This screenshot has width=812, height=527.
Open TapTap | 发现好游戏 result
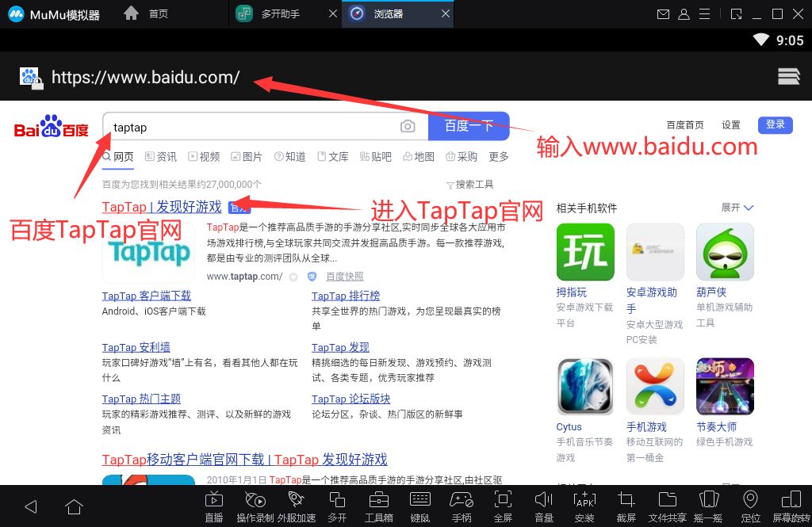pyautogui.click(x=162, y=207)
